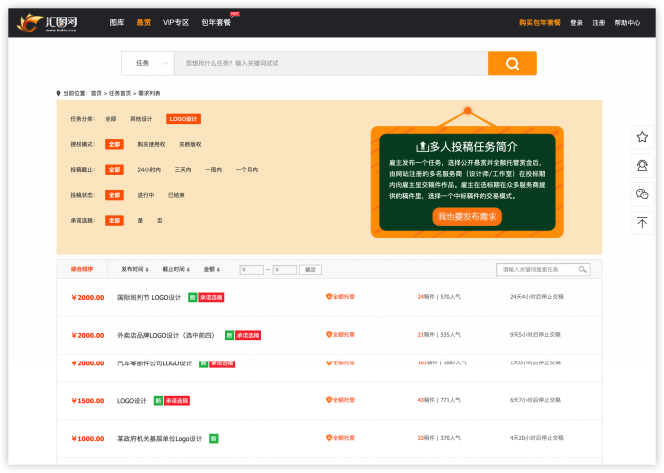The height and width of the screenshot is (473, 664).
Task: Select 是 in the 承诺选稿 filter row
Action: click(140, 221)
